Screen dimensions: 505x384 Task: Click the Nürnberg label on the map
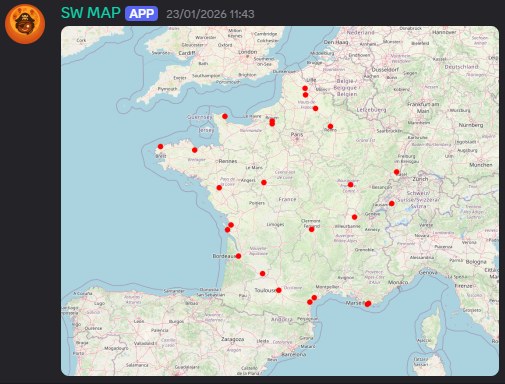[x=471, y=125]
